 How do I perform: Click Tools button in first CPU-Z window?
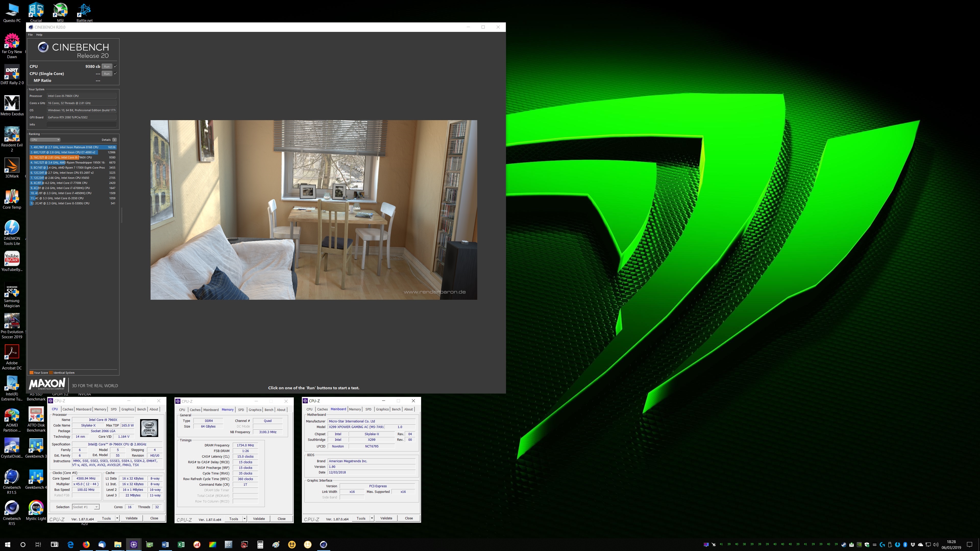coord(106,518)
